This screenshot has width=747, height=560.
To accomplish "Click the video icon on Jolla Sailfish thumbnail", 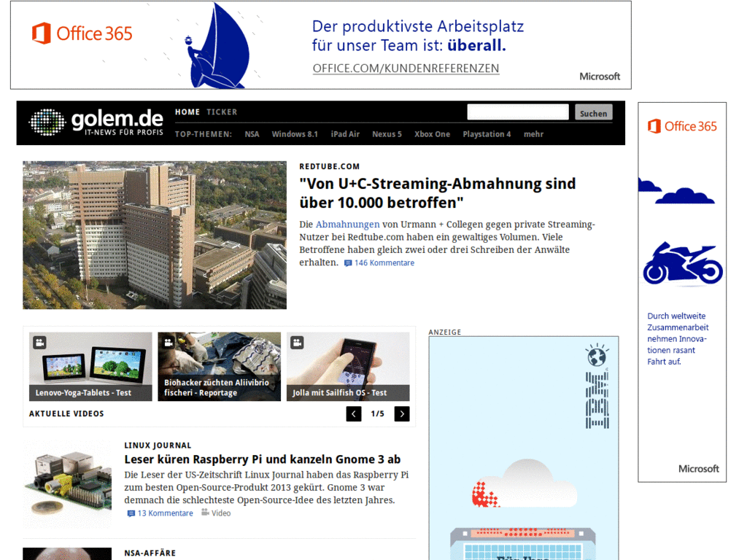I will (x=298, y=343).
